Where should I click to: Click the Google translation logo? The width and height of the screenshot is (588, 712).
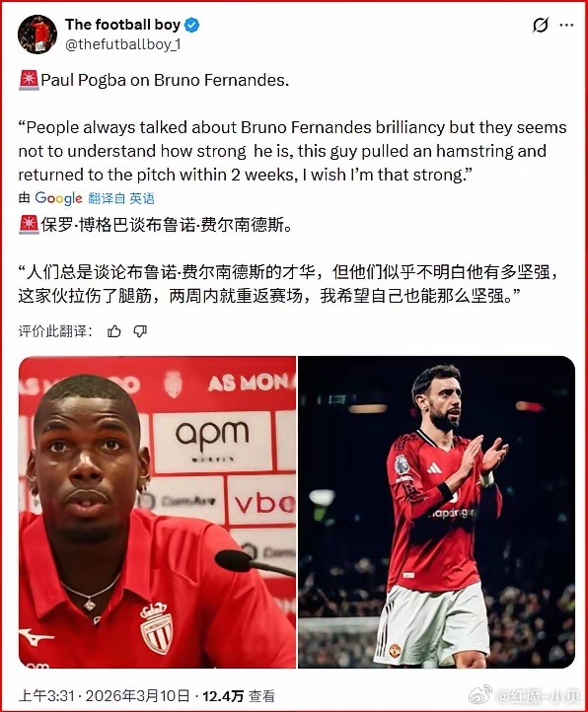(58, 198)
